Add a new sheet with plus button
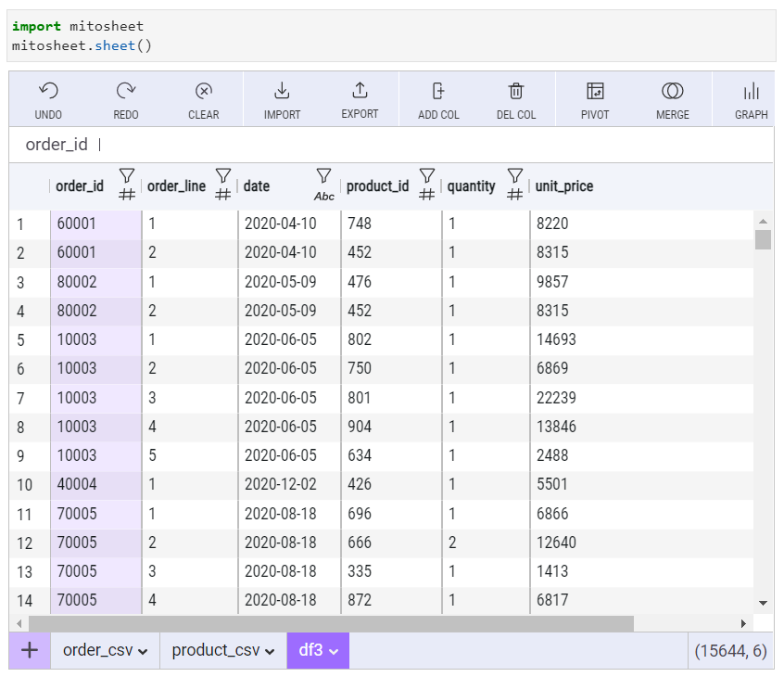 [x=30, y=650]
